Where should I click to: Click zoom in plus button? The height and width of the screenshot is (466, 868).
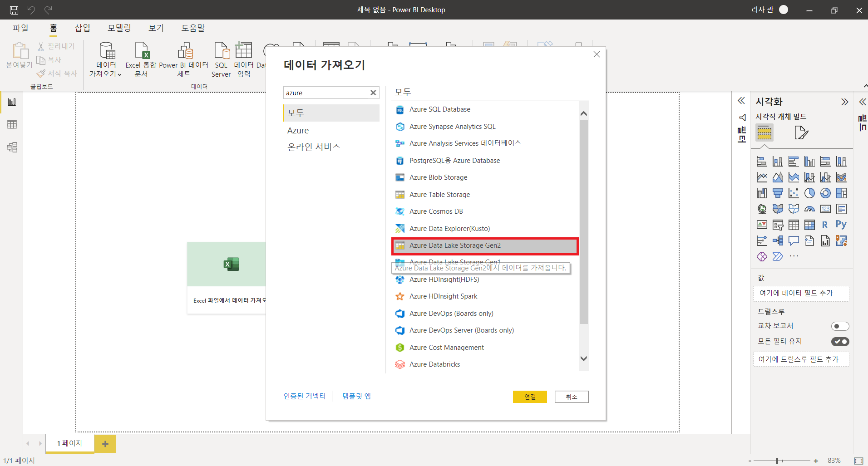pos(816,461)
